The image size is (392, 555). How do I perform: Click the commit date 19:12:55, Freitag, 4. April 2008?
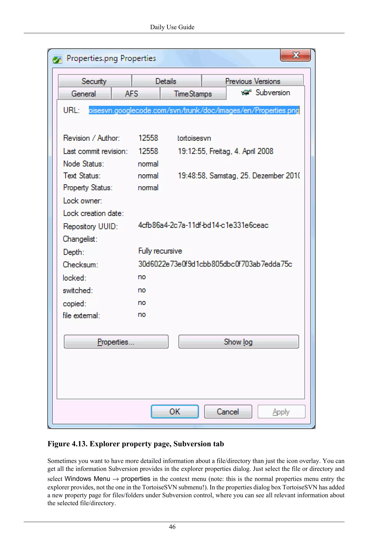pos(225,151)
